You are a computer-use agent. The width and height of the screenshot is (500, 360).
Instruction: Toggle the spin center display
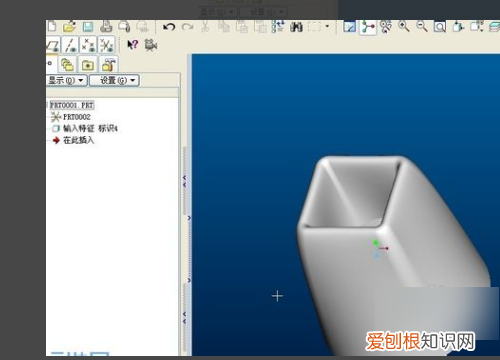click(368, 27)
